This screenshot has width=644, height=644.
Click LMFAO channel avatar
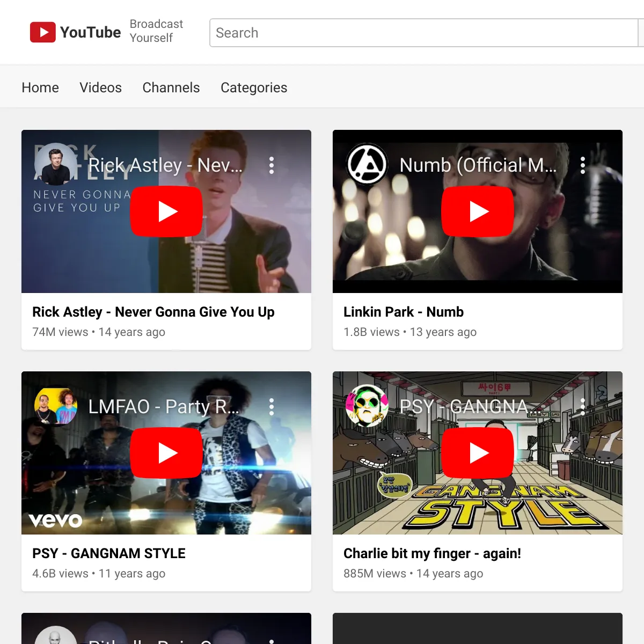pos(56,406)
